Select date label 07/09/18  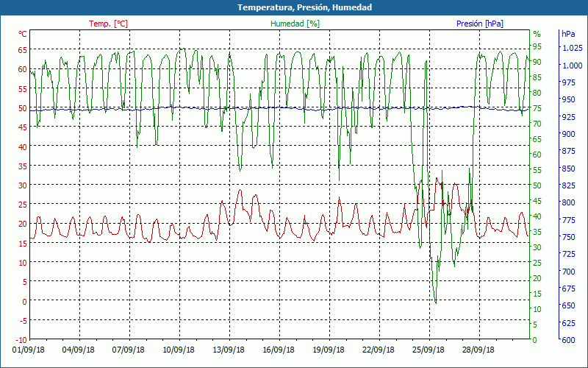pyautogui.click(x=128, y=350)
